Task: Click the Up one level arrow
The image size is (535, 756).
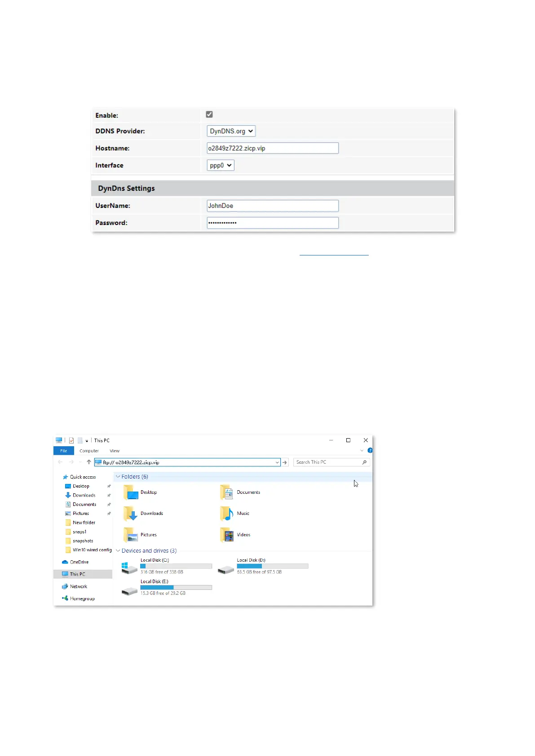Action: [x=89, y=462]
